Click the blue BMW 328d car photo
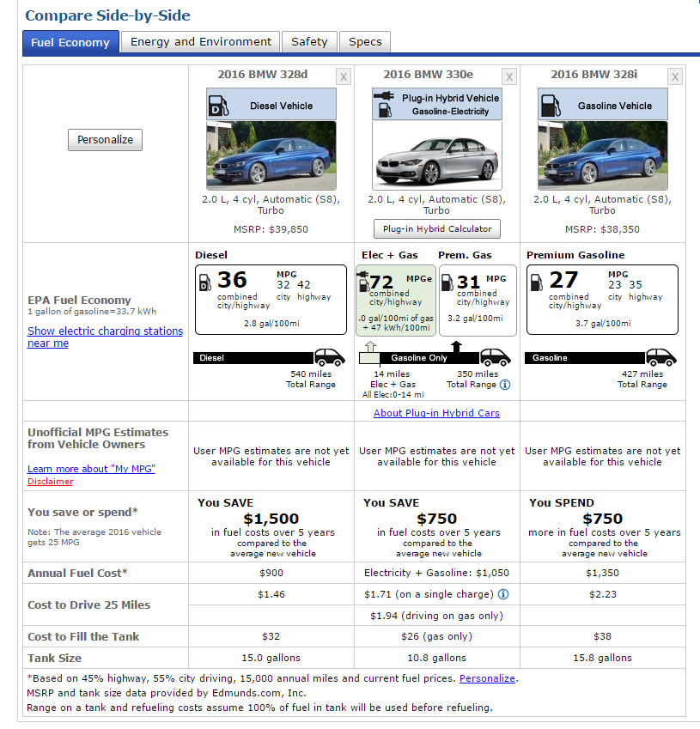 [x=271, y=156]
